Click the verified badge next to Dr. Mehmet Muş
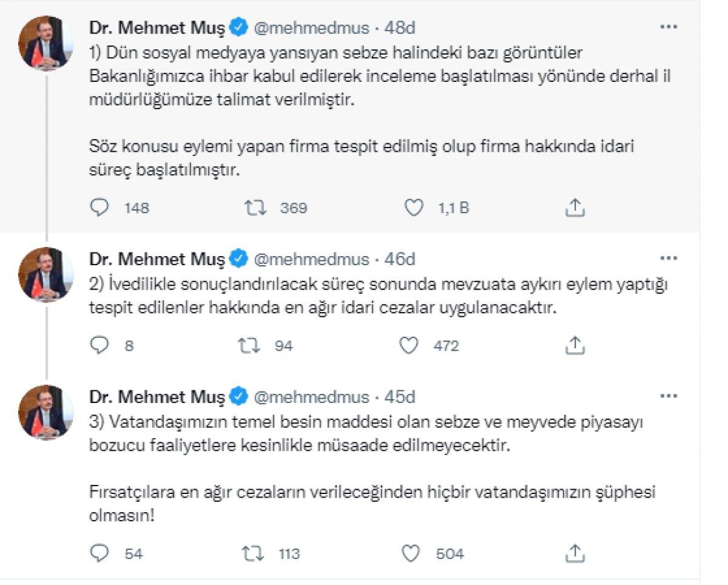The width and height of the screenshot is (728, 585). pyautogui.click(x=237, y=27)
